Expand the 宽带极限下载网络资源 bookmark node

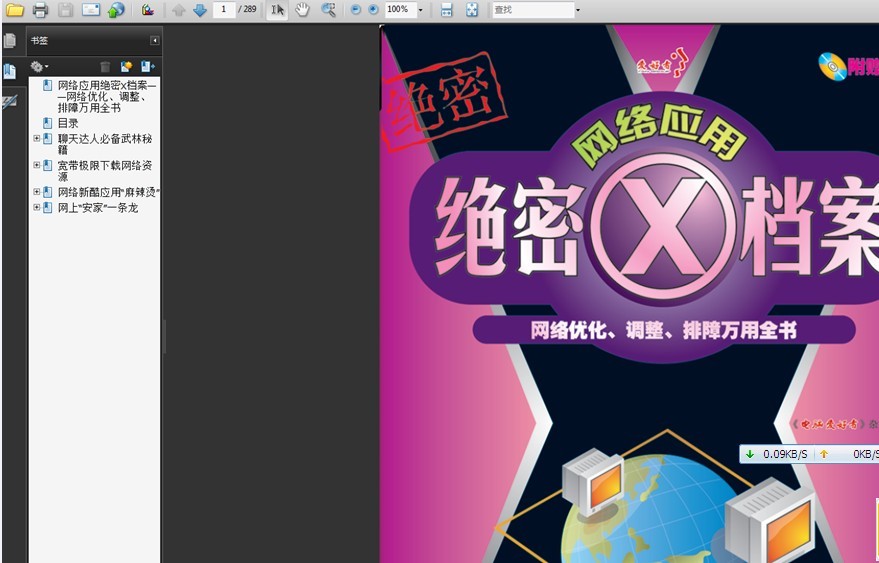36,165
